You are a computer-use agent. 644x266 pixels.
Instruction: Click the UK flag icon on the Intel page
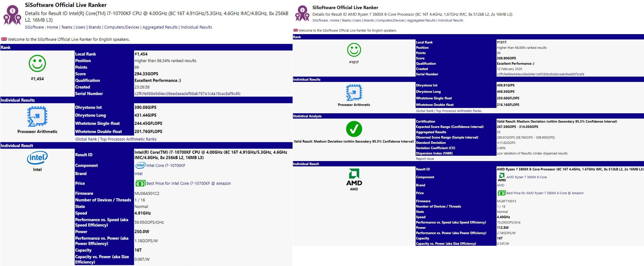pos(4,39)
